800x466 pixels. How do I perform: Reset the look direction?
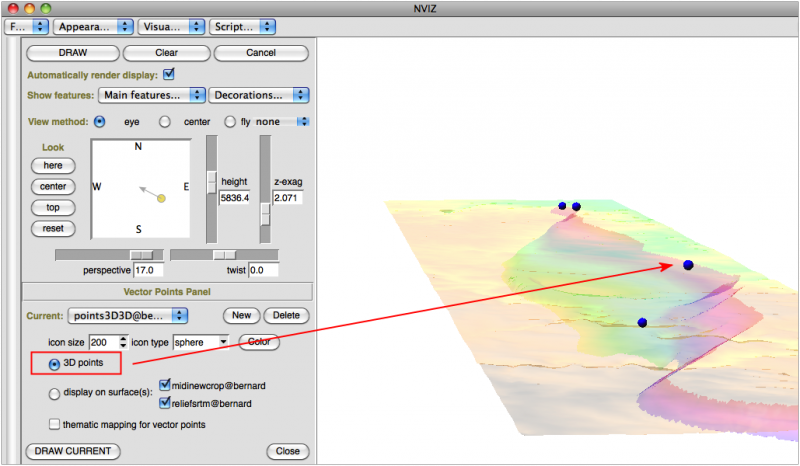click(53, 229)
